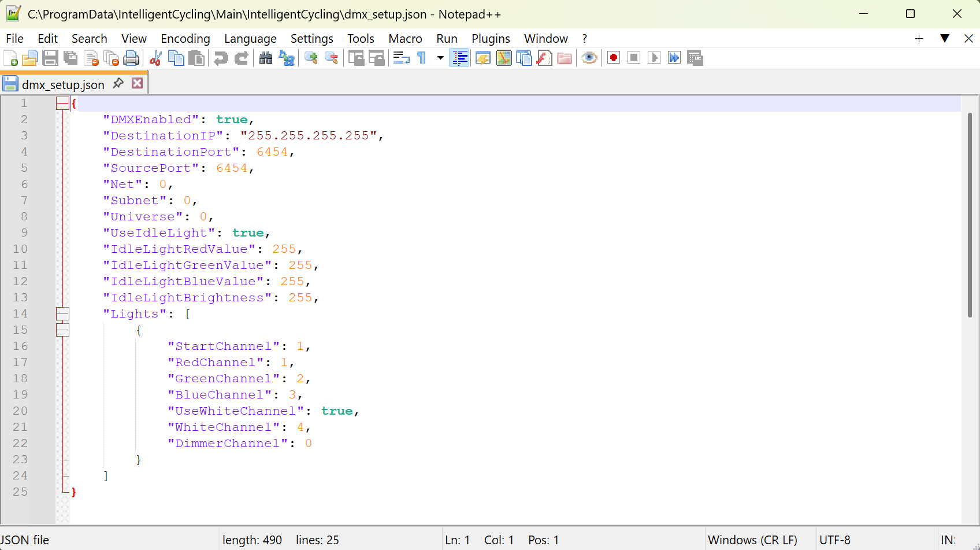Click the Windows (CR LF) status field
The image size is (980, 550).
click(752, 540)
